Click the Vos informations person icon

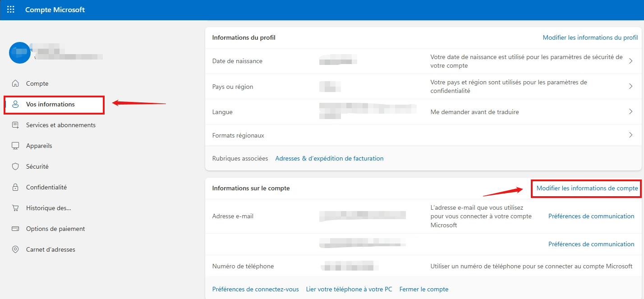point(15,104)
